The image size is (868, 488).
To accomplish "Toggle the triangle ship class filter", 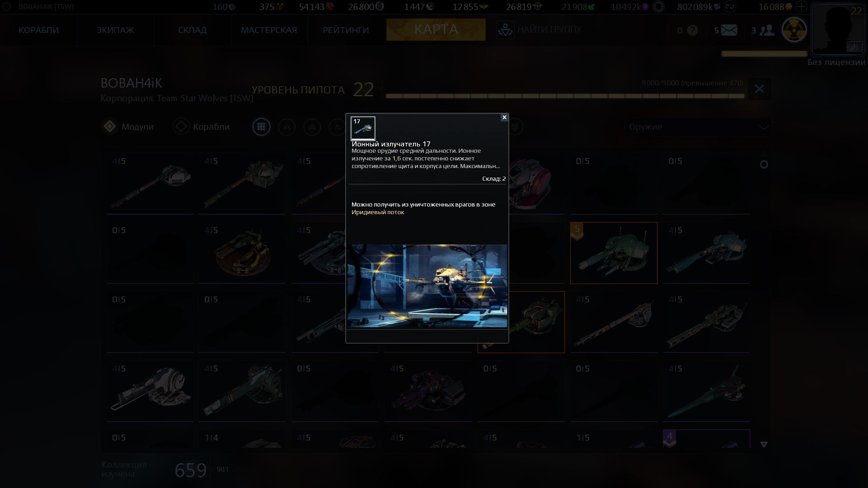I will pos(312,127).
